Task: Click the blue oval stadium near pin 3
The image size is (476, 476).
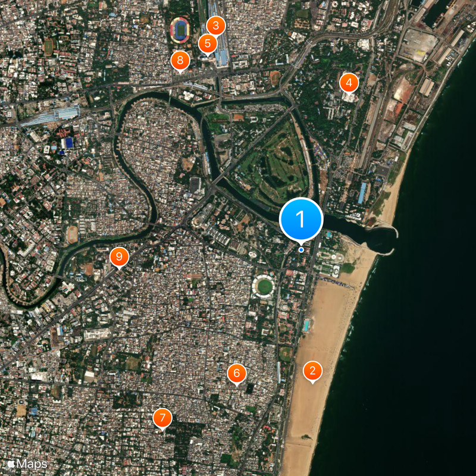Action: click(x=180, y=30)
